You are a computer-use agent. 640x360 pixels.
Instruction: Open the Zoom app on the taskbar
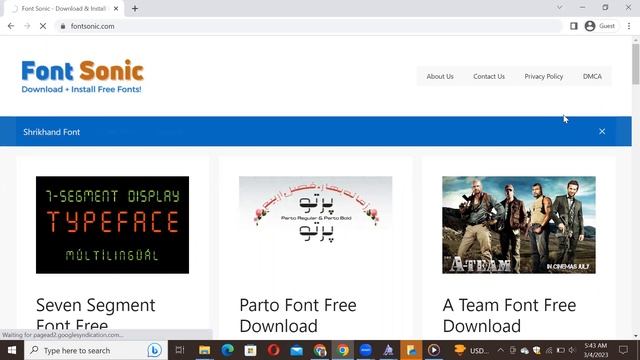366,350
